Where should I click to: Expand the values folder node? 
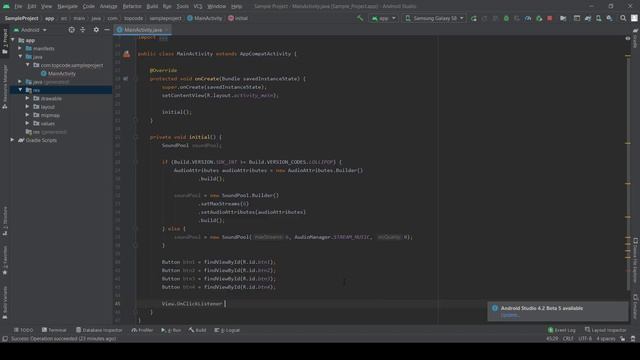click(x=27, y=123)
